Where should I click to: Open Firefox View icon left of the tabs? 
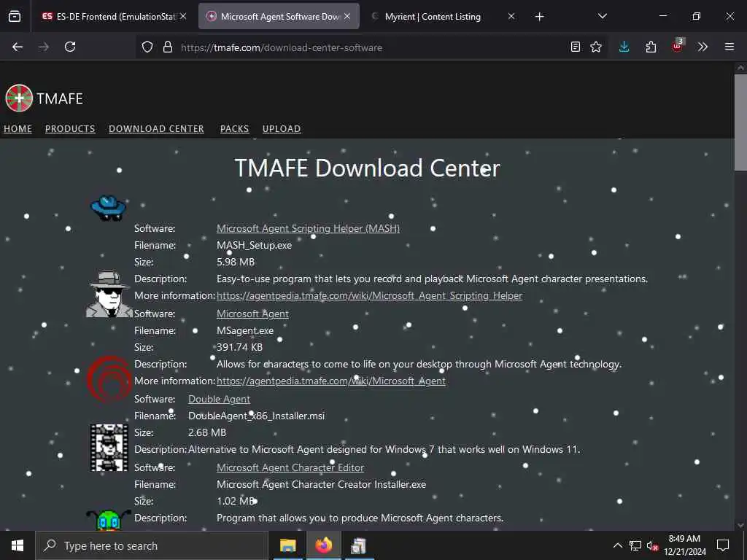[x=15, y=17]
